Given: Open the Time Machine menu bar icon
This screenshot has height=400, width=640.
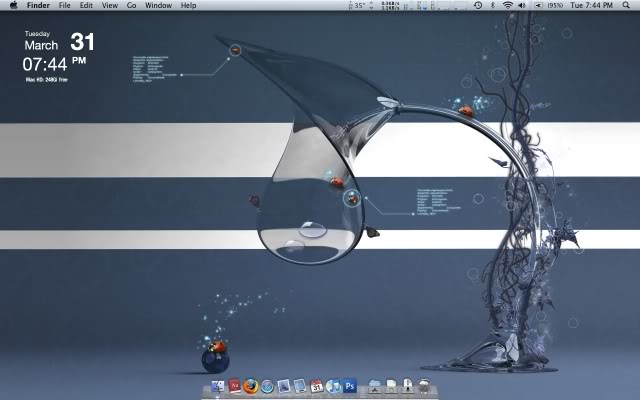Looking at the screenshot, I should [x=478, y=5].
